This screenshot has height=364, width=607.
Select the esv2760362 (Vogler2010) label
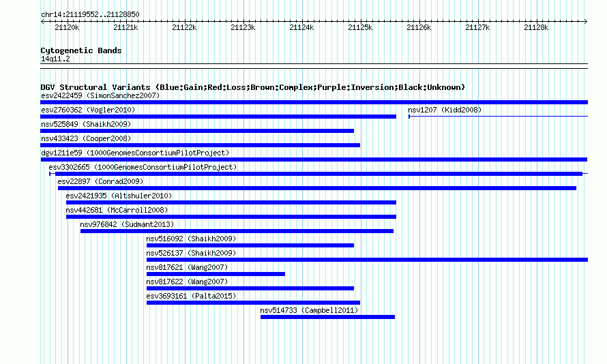(88, 110)
